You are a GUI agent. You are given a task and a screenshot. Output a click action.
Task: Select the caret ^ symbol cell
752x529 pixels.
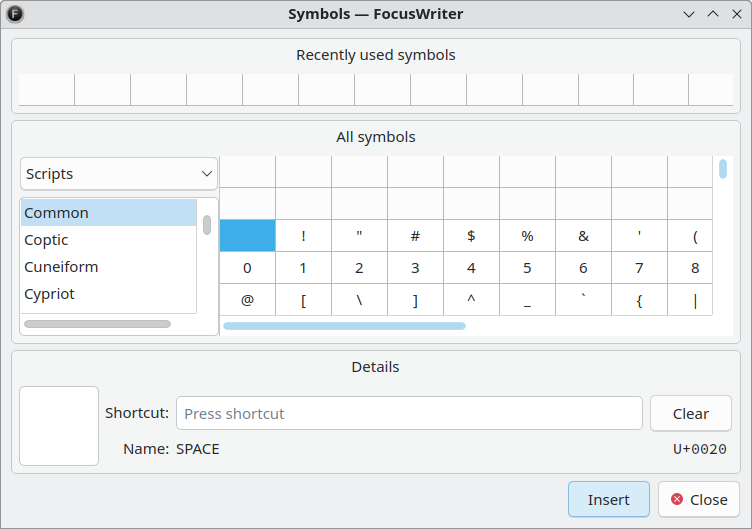pyautogui.click(x=471, y=300)
